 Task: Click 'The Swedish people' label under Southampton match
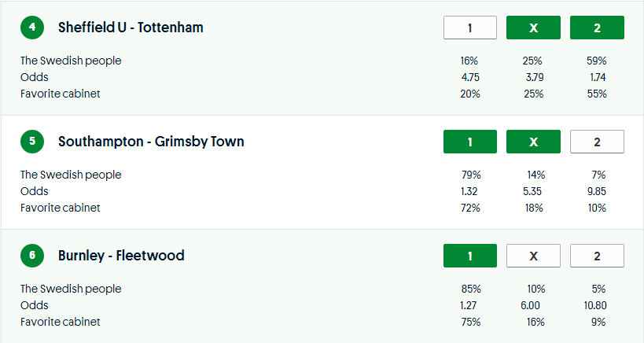[71, 175]
